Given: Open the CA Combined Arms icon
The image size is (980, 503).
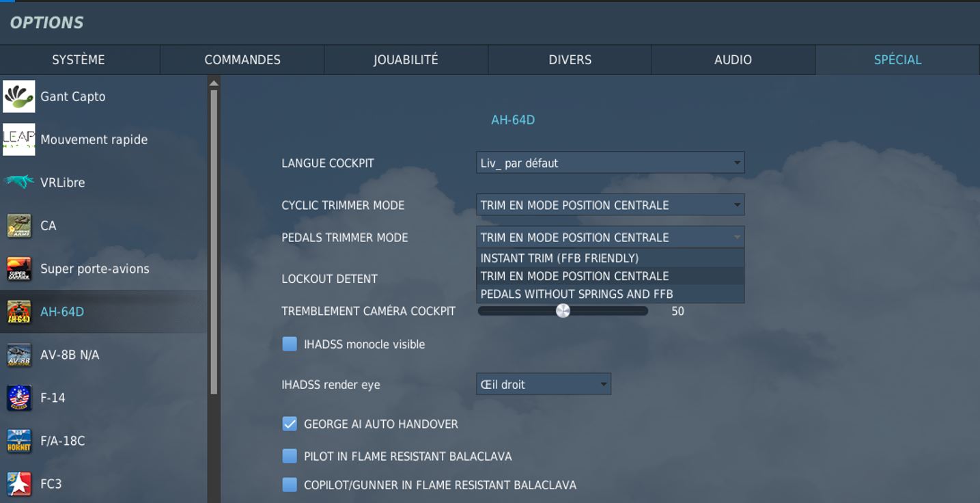Looking at the screenshot, I should click(18, 226).
